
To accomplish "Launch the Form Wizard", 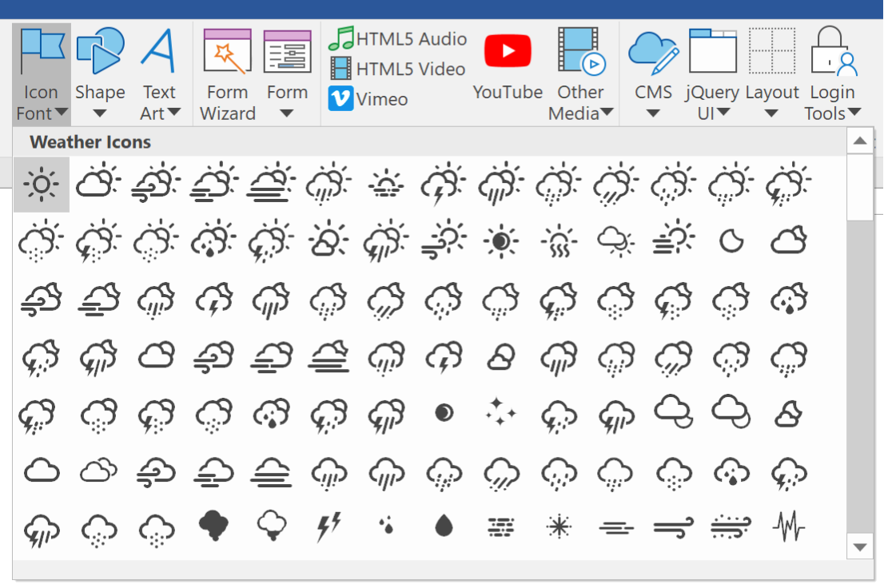I will coord(227,73).
